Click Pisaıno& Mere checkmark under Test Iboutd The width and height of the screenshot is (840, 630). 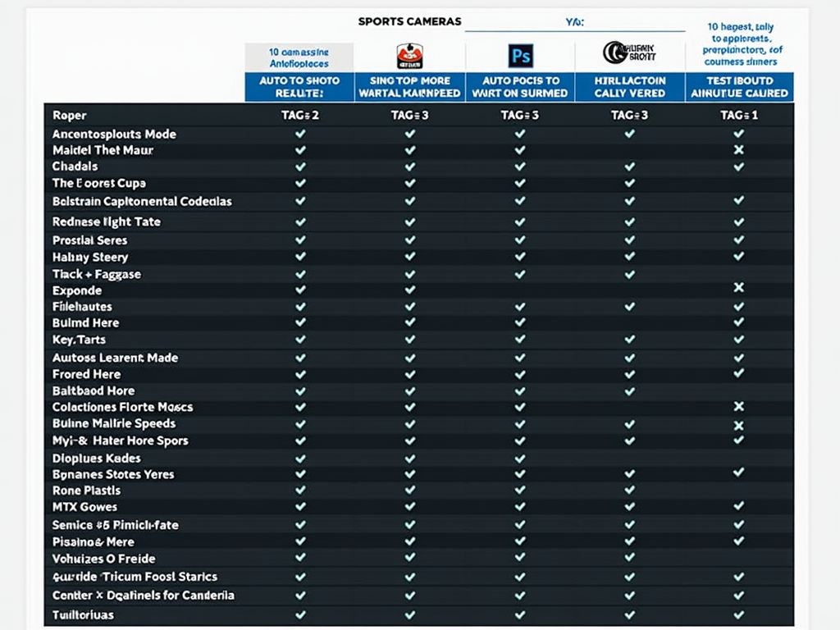(x=739, y=541)
